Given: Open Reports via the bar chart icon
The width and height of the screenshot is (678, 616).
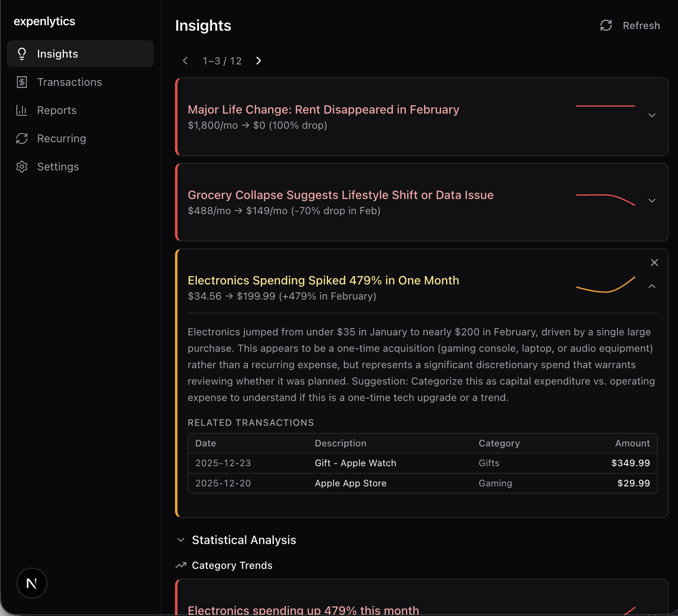Looking at the screenshot, I should click(21, 110).
